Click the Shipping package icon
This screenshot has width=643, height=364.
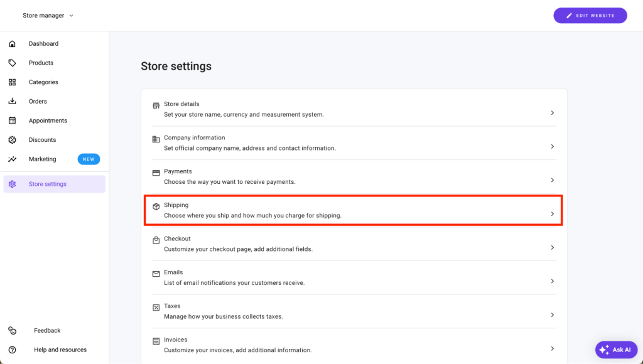155,205
